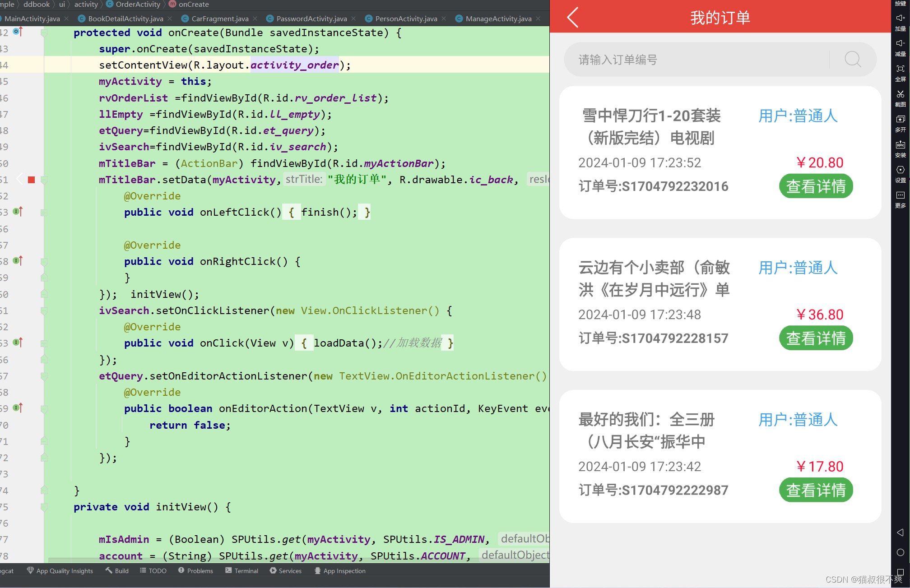Open emulator more (更多) options icon
The width and height of the screenshot is (910, 588).
tap(900, 195)
